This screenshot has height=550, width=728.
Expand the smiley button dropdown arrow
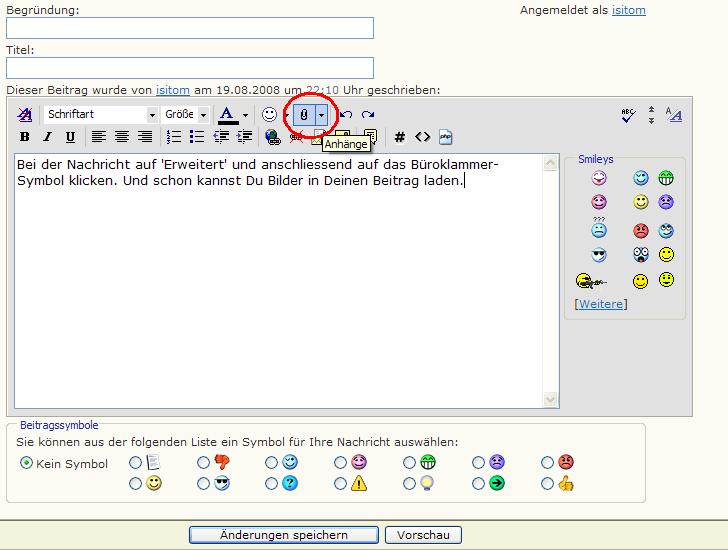click(286, 115)
